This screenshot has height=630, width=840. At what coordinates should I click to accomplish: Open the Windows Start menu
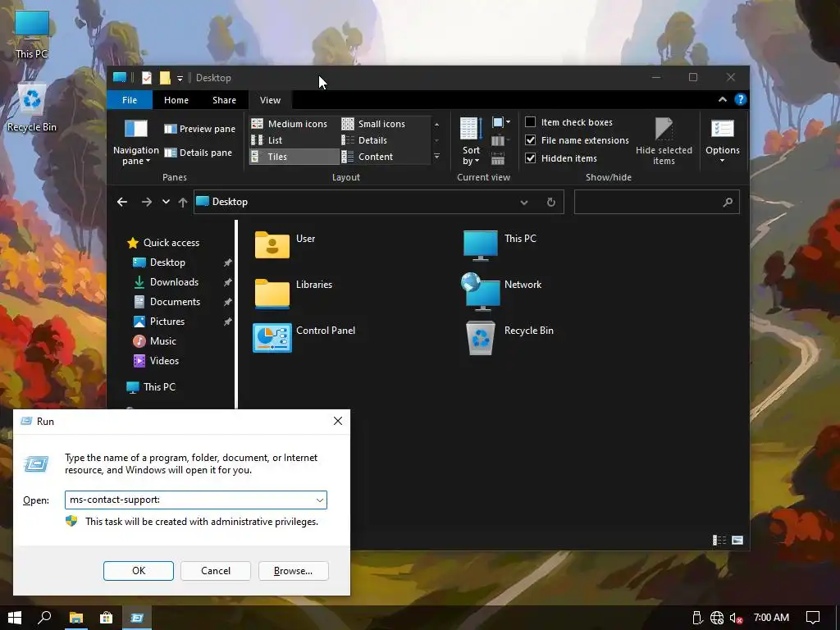(x=15, y=618)
